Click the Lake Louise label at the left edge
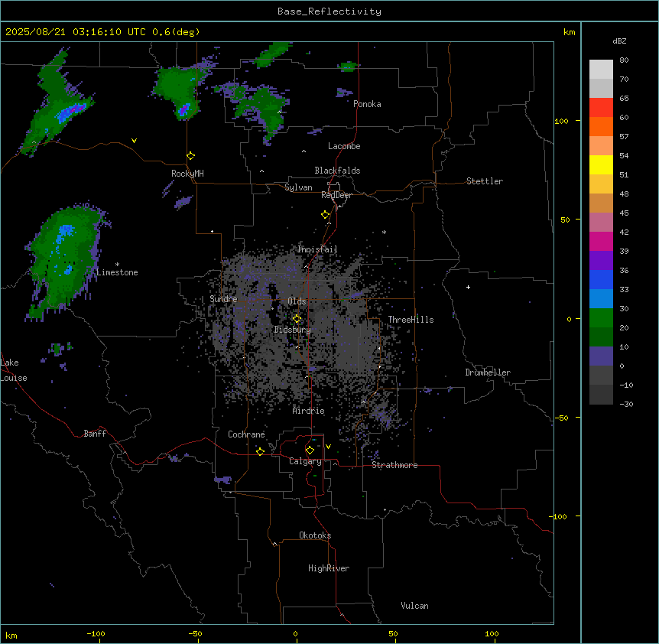Viewport: 659px width, 644px height. pyautogui.click(x=14, y=370)
